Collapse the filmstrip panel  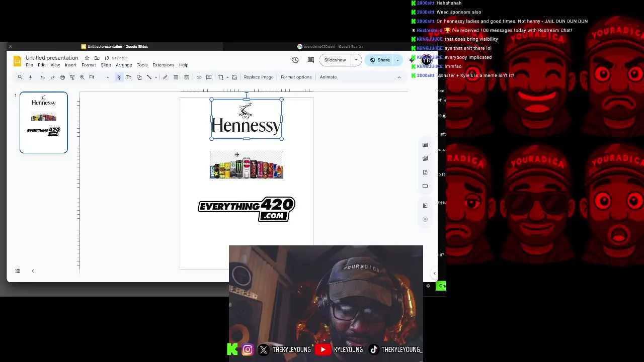point(33,271)
